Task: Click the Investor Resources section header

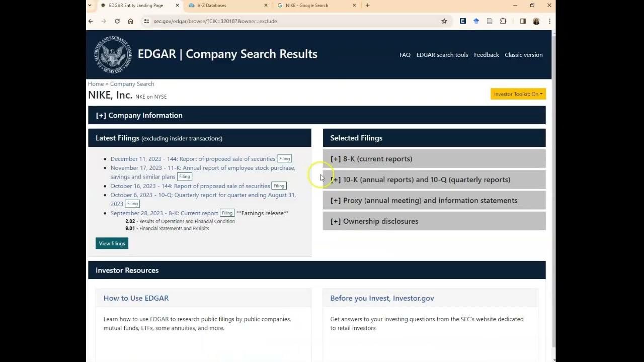Action: pos(317,270)
